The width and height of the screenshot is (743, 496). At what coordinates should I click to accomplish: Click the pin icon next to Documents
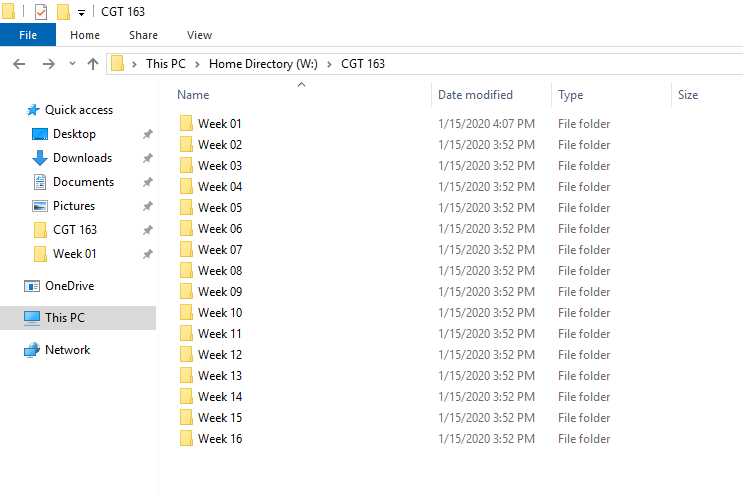(x=147, y=182)
